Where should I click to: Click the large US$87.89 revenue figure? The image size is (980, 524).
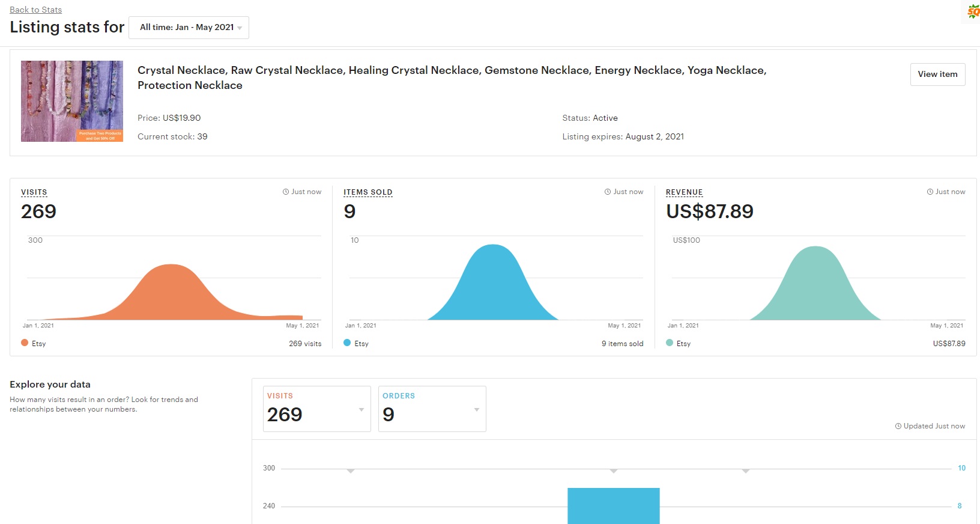click(710, 212)
